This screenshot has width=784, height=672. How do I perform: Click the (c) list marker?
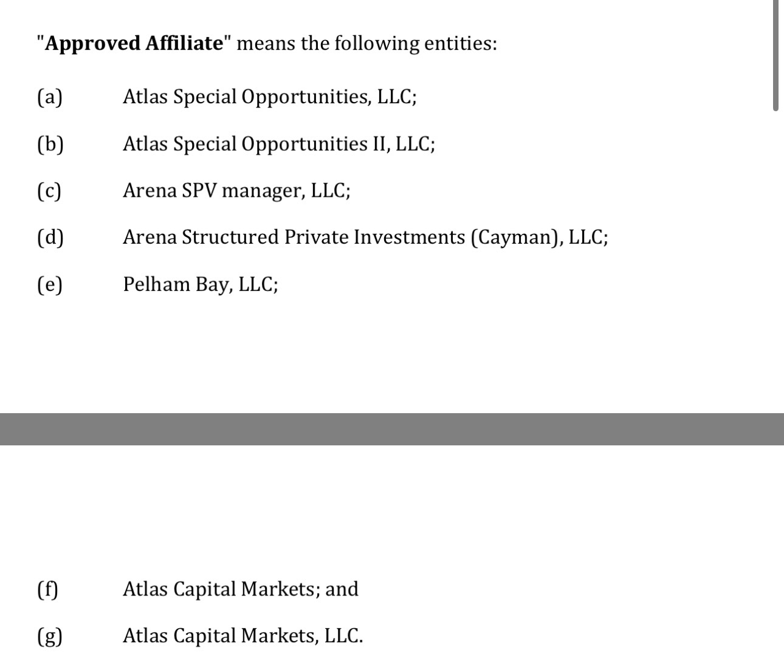49,191
